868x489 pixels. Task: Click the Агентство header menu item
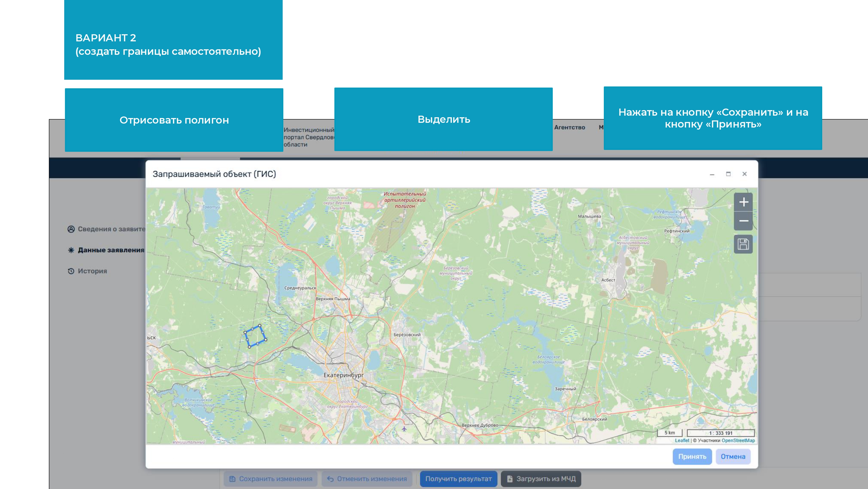click(x=570, y=128)
